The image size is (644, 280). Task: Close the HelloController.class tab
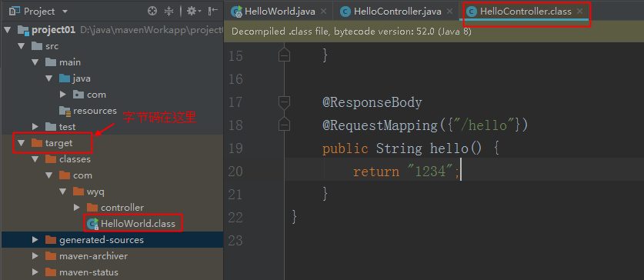point(579,12)
